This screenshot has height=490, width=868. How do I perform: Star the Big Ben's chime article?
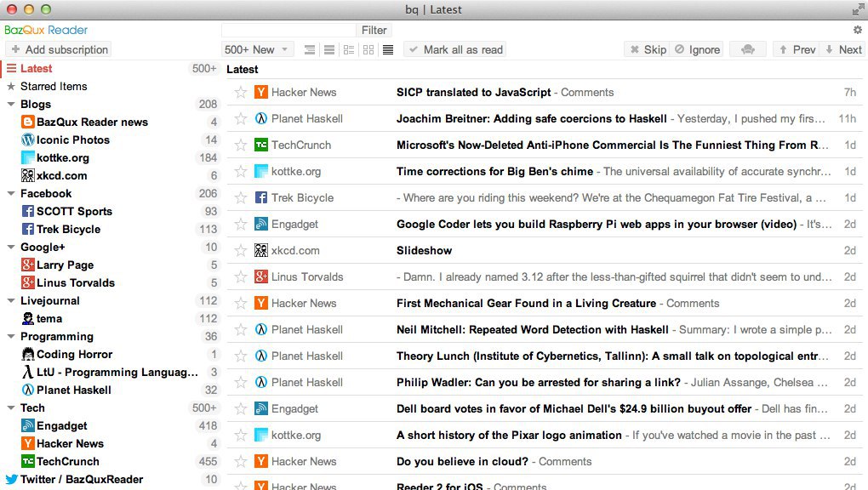pyautogui.click(x=240, y=171)
